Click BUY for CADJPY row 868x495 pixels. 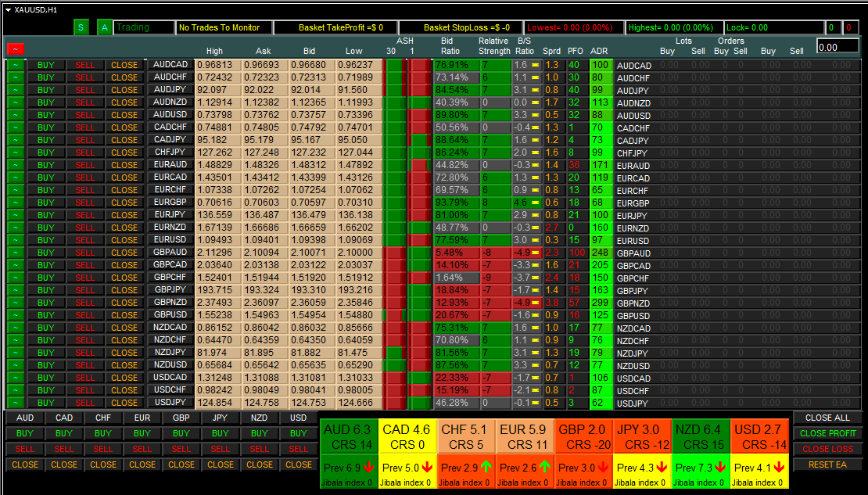[x=46, y=139]
